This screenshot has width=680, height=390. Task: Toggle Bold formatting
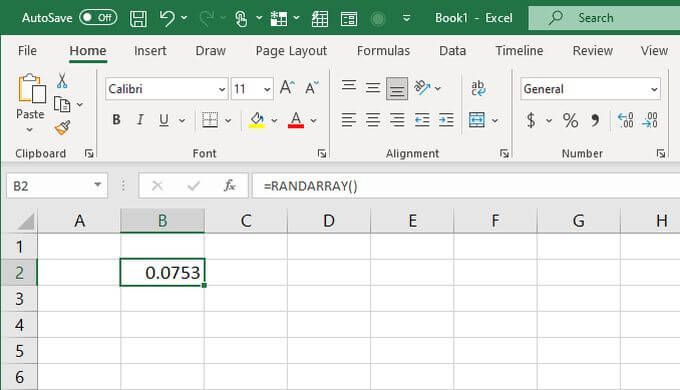point(116,120)
